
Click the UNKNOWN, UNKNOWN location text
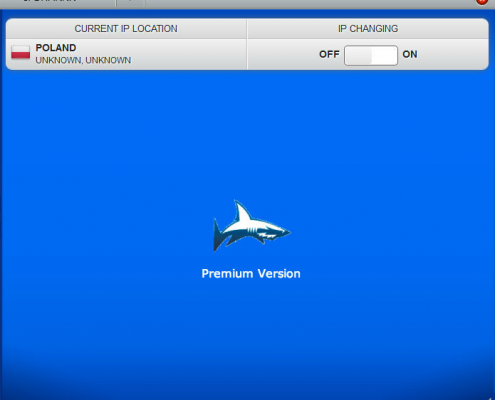(x=83, y=60)
